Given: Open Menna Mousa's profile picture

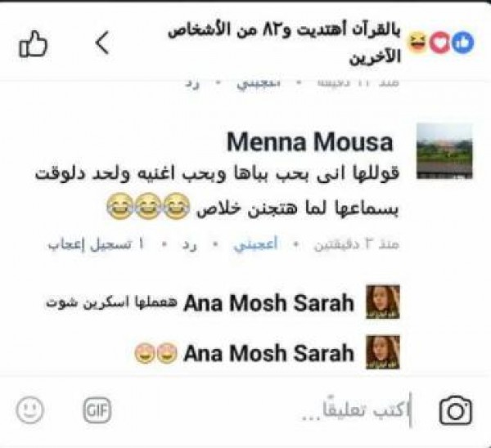Looking at the screenshot, I should pyautogui.click(x=444, y=151).
